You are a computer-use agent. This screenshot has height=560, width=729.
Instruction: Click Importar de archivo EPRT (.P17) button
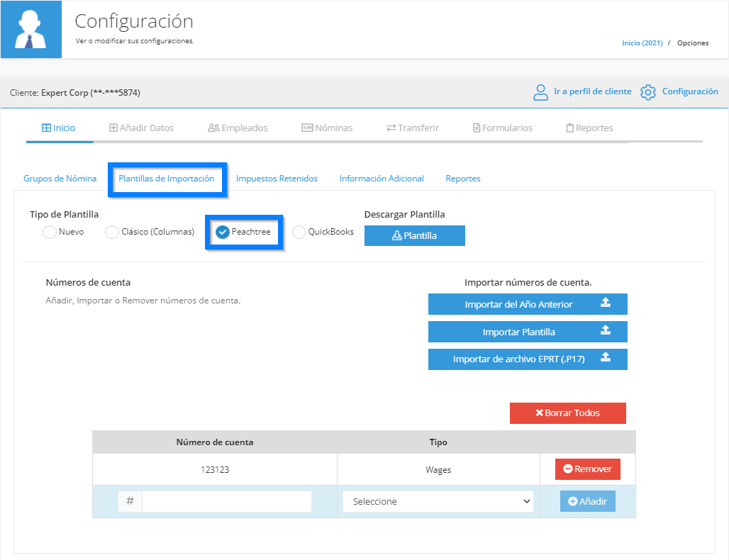[x=528, y=359]
